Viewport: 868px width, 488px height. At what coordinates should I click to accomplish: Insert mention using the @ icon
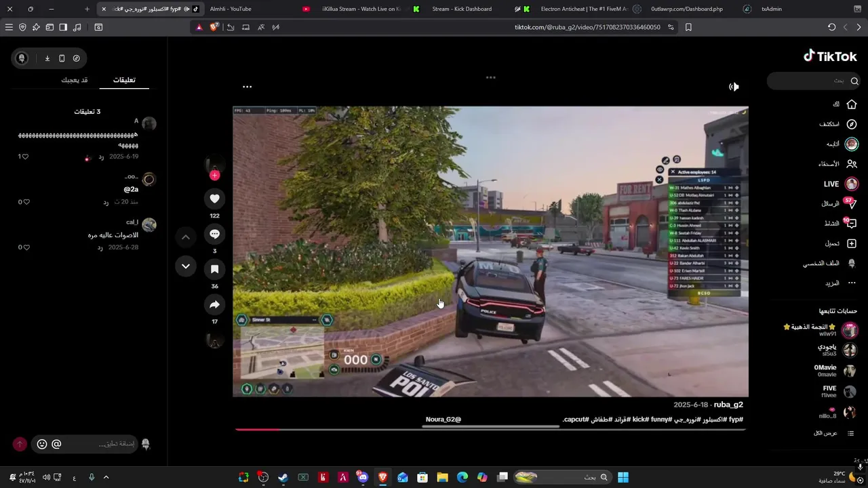click(56, 444)
